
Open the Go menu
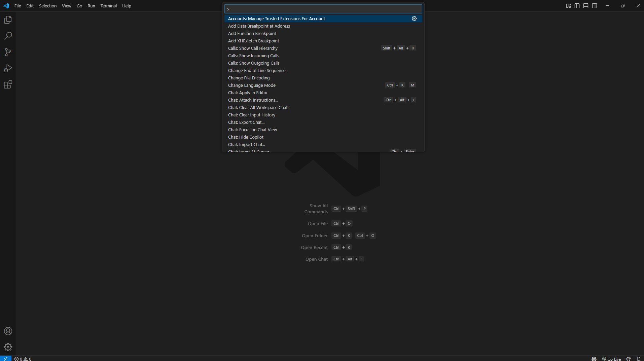point(79,6)
